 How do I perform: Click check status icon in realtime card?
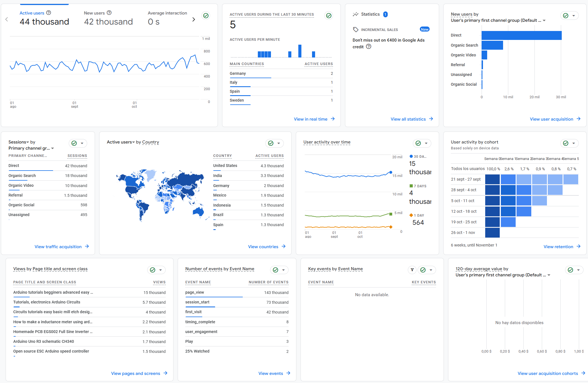(329, 16)
